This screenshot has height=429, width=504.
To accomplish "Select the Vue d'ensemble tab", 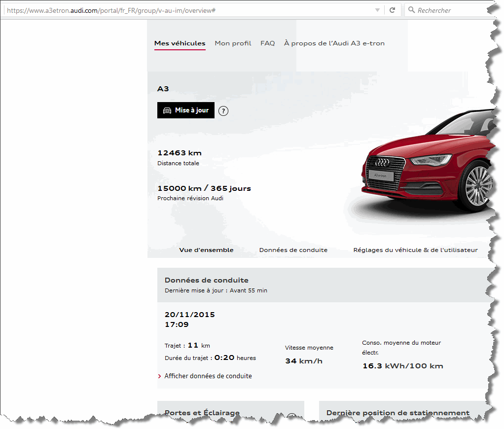I will pyautogui.click(x=206, y=250).
